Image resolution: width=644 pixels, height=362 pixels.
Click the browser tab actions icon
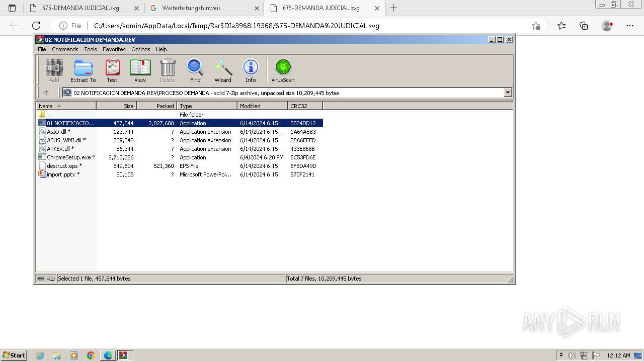click(x=12, y=8)
